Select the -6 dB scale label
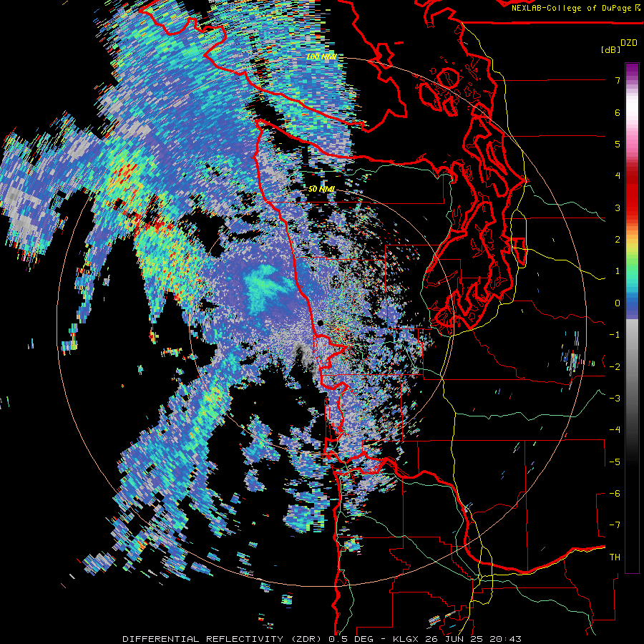Screen dimensions: 644x644 (x=615, y=494)
